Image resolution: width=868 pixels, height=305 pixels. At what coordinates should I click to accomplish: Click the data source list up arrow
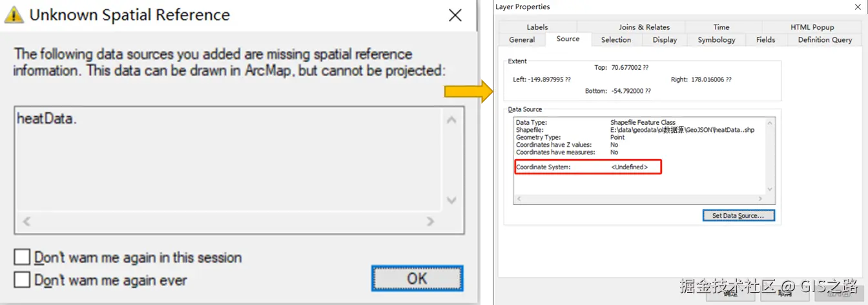pos(451,120)
